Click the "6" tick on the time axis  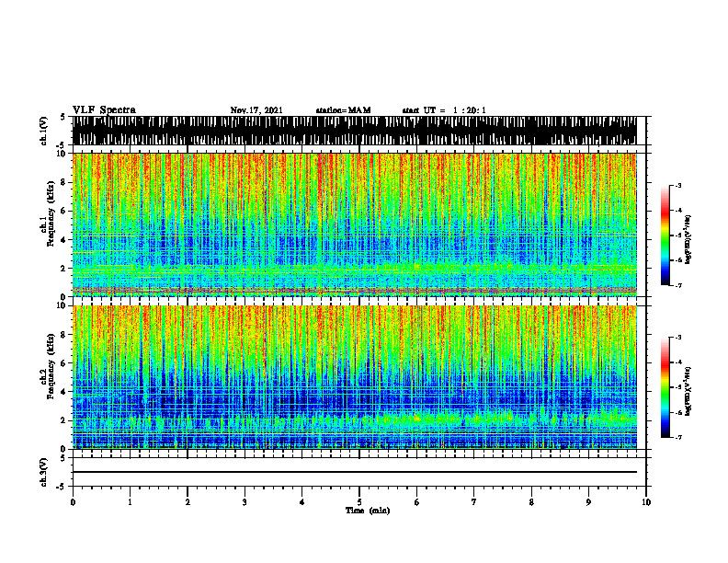tap(417, 502)
